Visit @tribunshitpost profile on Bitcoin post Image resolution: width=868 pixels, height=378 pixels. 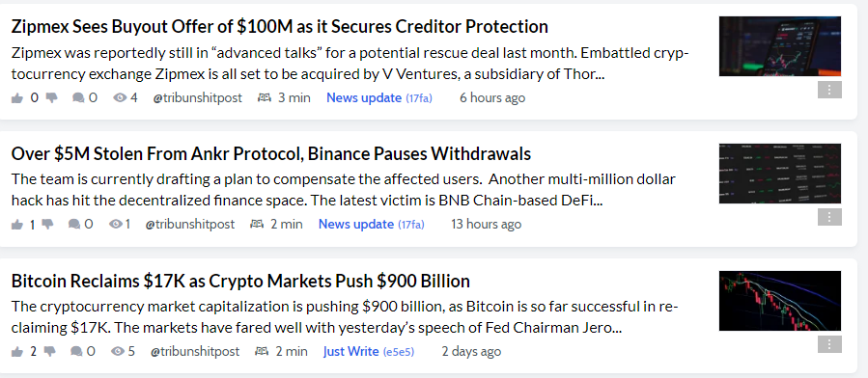[x=195, y=351]
